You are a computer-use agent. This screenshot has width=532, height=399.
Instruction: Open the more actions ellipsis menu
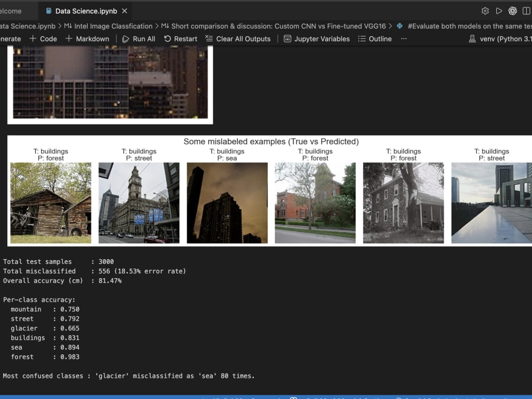click(404, 39)
